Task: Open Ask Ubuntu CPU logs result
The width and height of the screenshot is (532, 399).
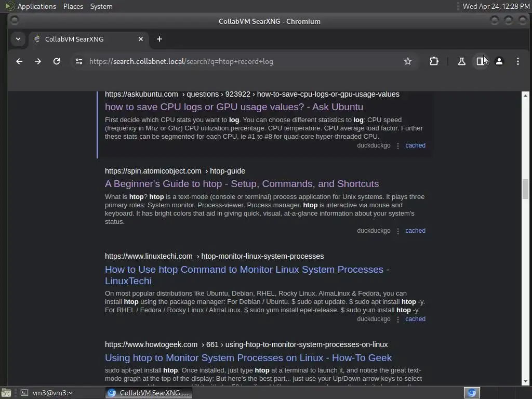Action: (234, 107)
